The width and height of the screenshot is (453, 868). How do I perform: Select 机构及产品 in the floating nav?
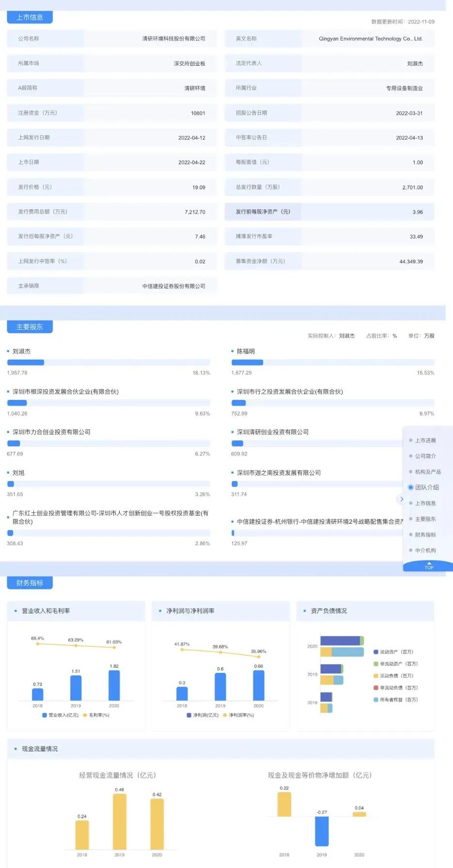[x=427, y=472]
